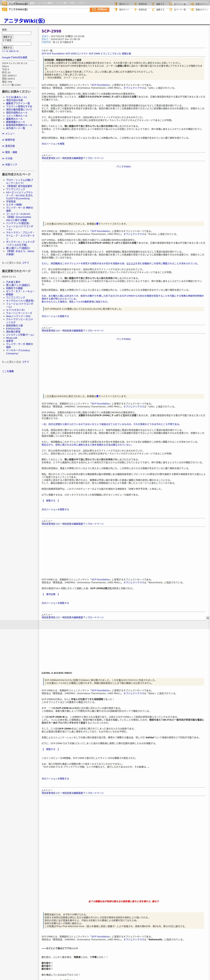210x980 pixels.
Task: Click the orange Wiki button in the header
Action: tap(99, 9)
